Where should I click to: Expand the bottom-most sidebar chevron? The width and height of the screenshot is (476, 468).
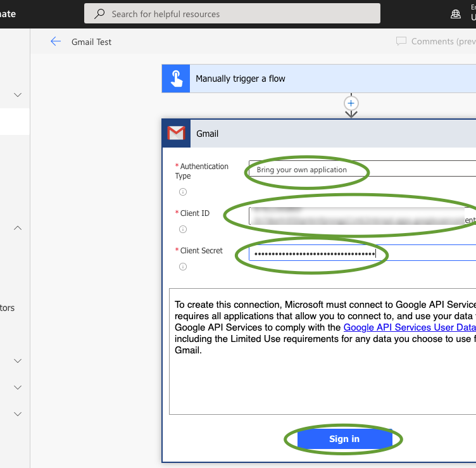point(18,414)
